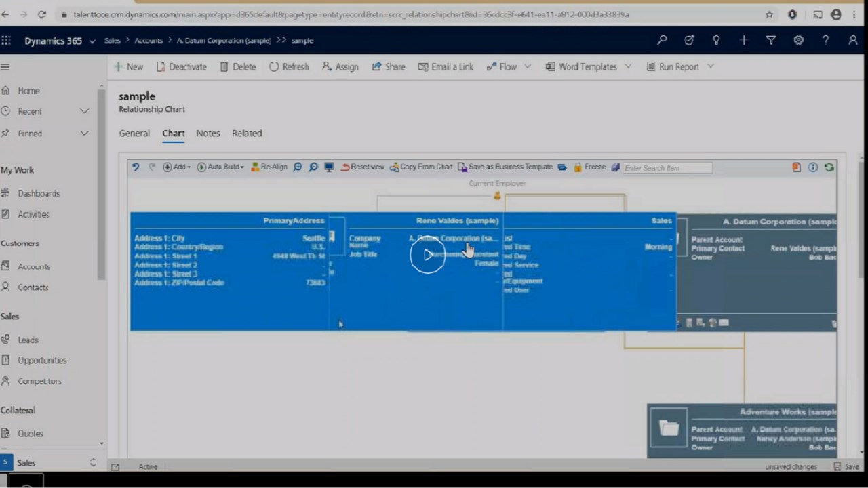
Task: Click Copy From Chart button
Action: 421,167
